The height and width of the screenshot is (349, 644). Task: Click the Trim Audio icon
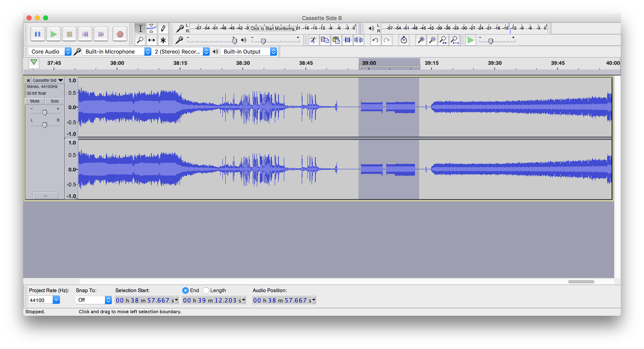click(x=348, y=40)
